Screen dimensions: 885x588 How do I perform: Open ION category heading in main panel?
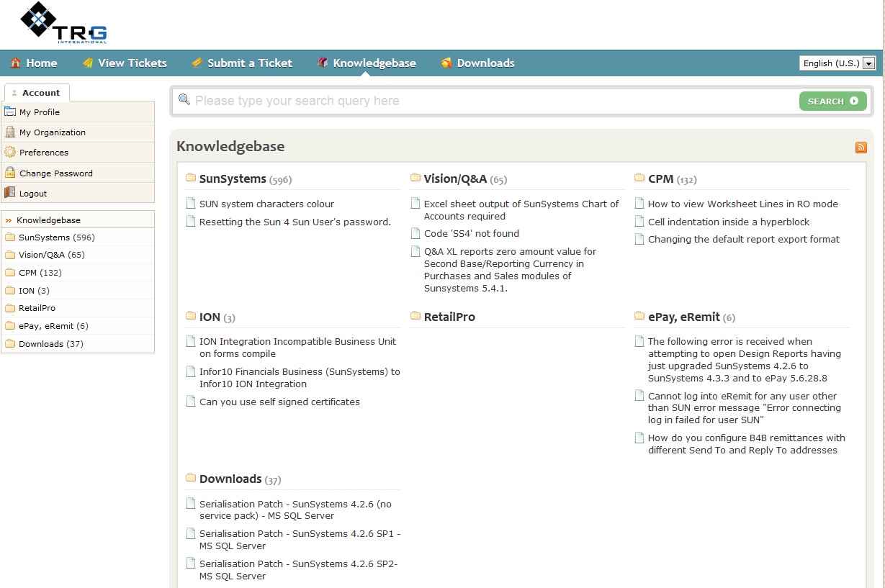pos(210,317)
